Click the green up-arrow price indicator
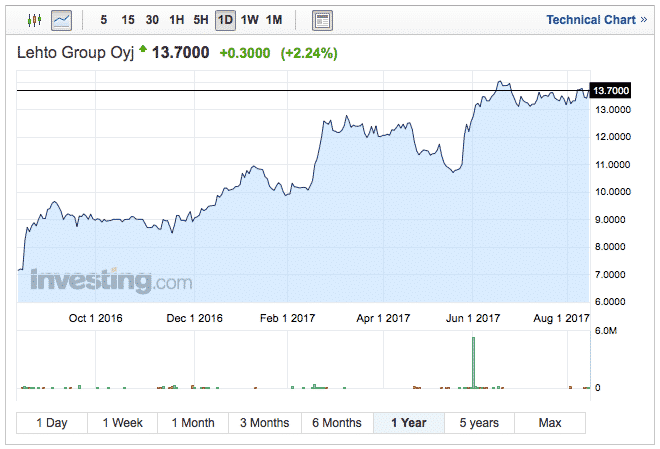 point(144,48)
